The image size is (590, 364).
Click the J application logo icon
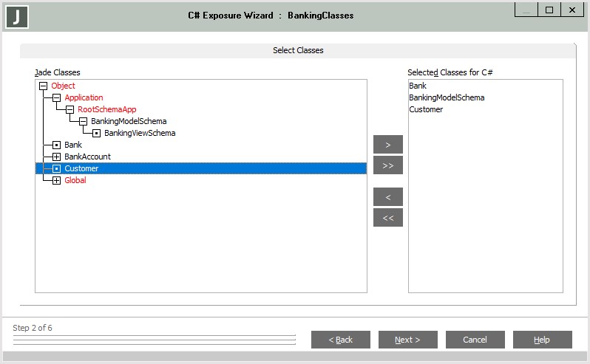pos(16,16)
